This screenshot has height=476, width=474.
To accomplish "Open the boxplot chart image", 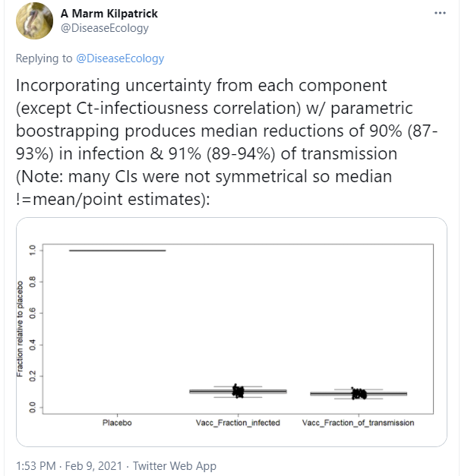I will tap(232, 332).
